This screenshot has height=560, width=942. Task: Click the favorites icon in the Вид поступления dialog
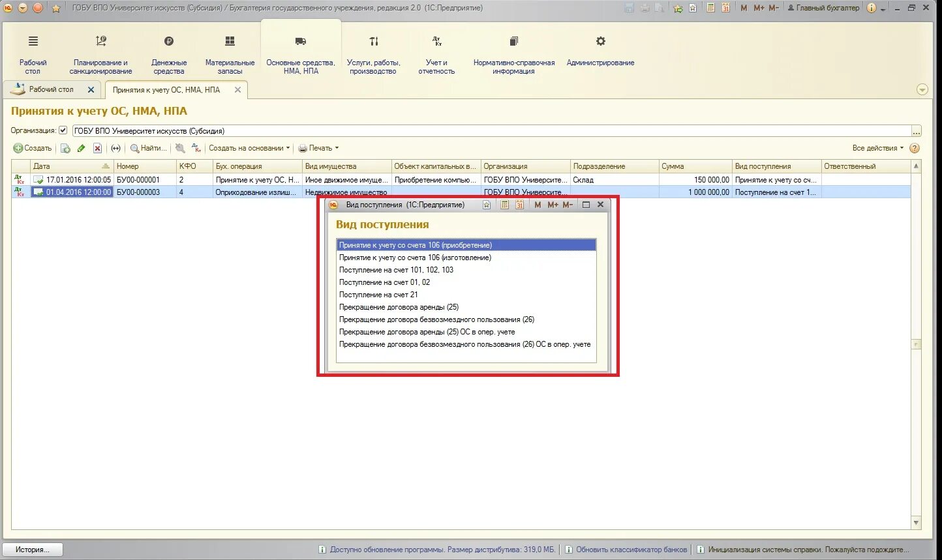tap(487, 205)
